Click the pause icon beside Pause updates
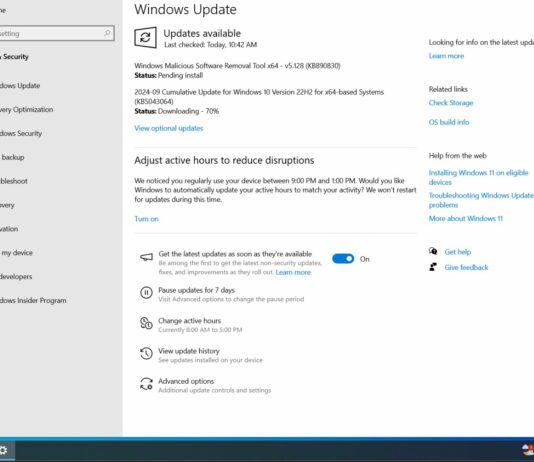534x462 pixels. click(x=146, y=293)
